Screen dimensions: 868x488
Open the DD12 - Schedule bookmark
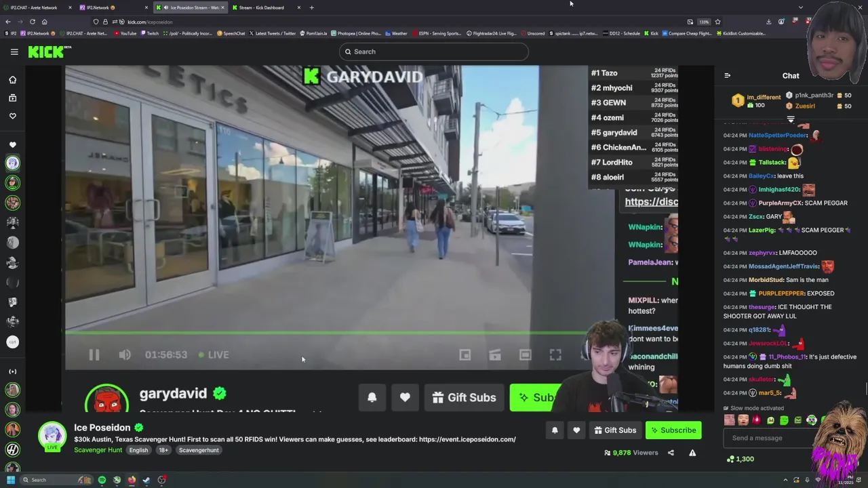[x=620, y=33]
